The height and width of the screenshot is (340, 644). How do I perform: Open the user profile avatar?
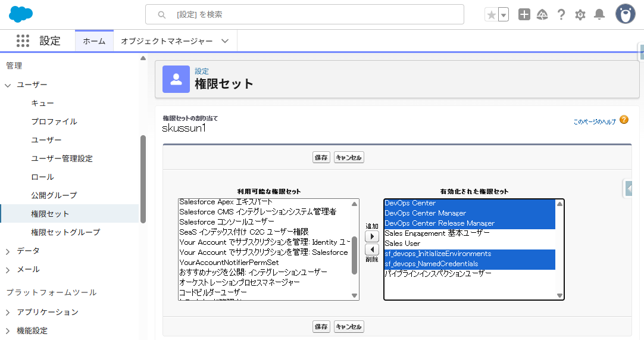click(x=625, y=14)
